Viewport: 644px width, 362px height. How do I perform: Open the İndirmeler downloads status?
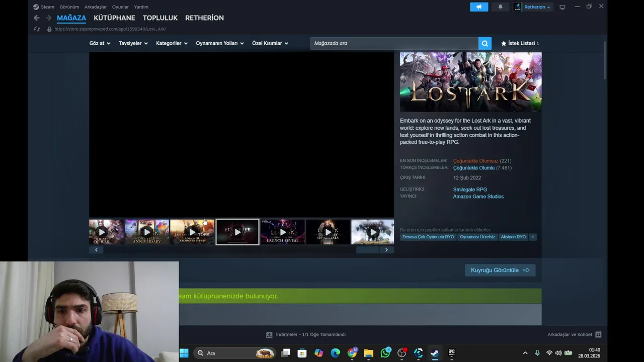306,334
